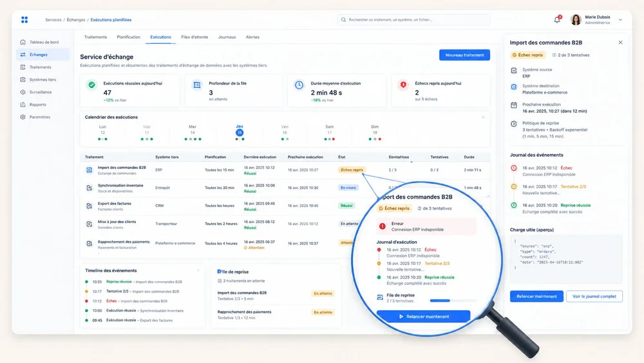Switch to the Traitements tab

pyautogui.click(x=95, y=37)
